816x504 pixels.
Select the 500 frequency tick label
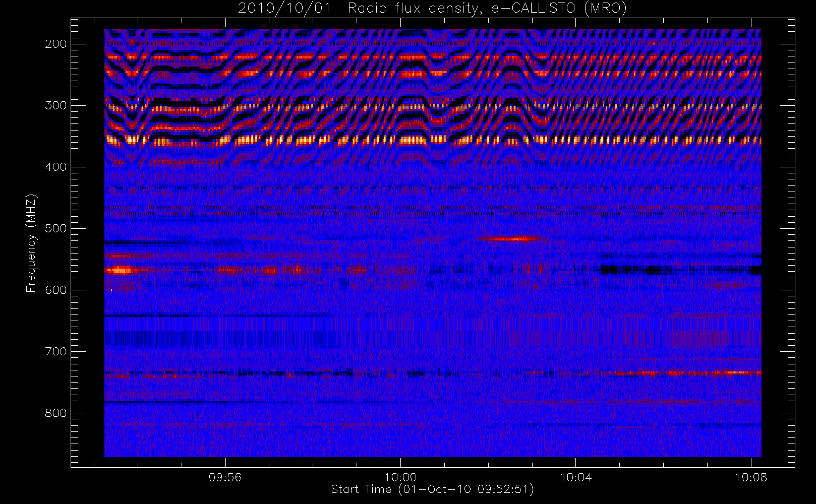click(56, 229)
